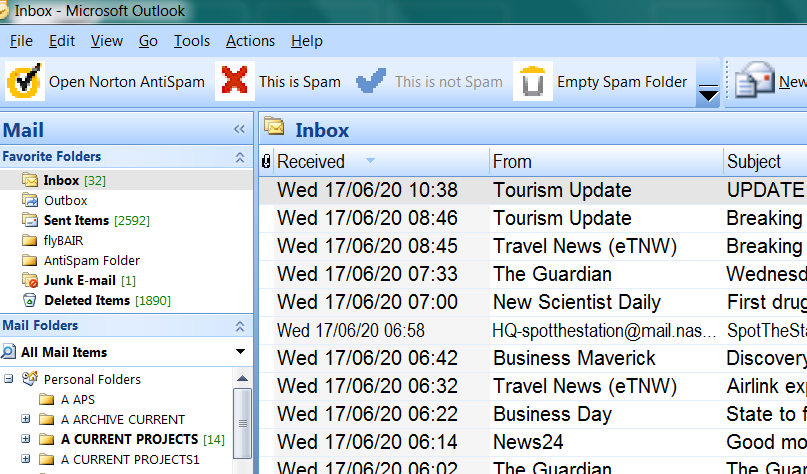This screenshot has height=474, width=807.
Task: Click the blue checkmark This is not Spam icon
Action: coord(371,81)
